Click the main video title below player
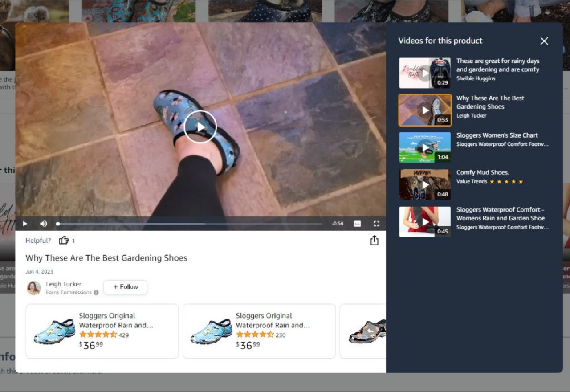The width and height of the screenshot is (570, 392). [x=106, y=258]
